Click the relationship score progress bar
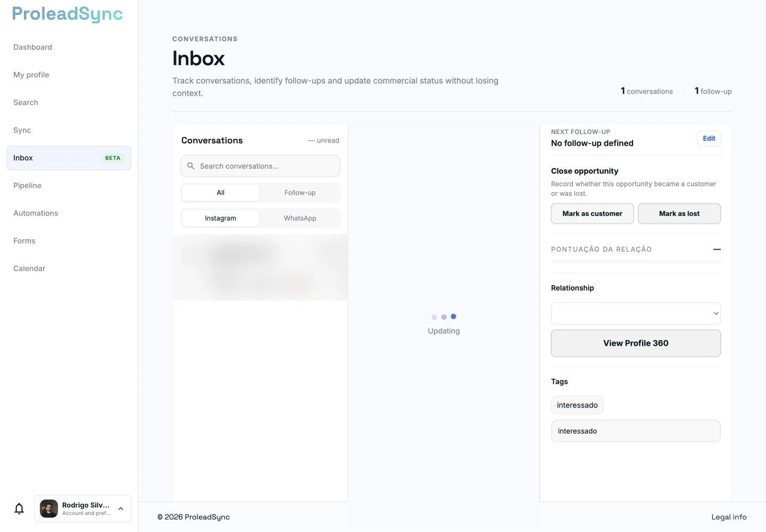This screenshot has height=532, width=766. coord(636,262)
